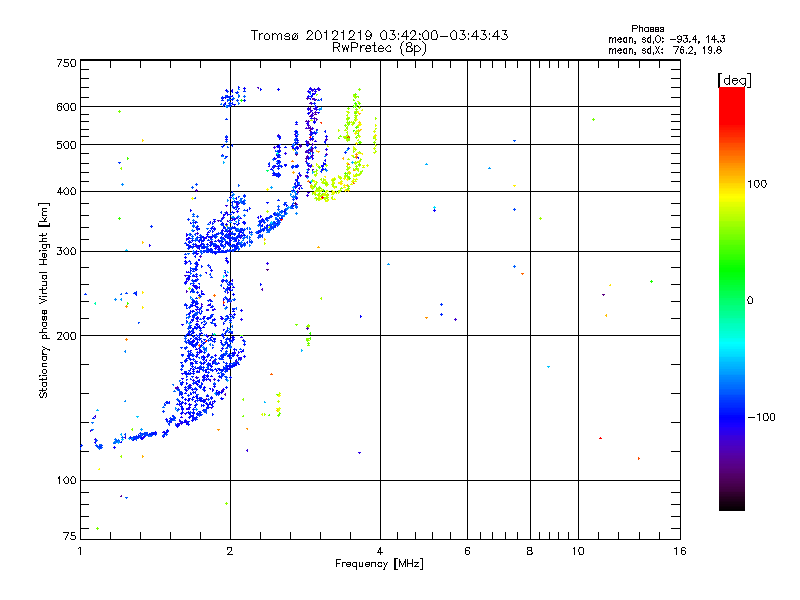Click the 'mean, sd,O: -93.4, 14.3' text
This screenshot has height=600, width=800.
(666, 39)
